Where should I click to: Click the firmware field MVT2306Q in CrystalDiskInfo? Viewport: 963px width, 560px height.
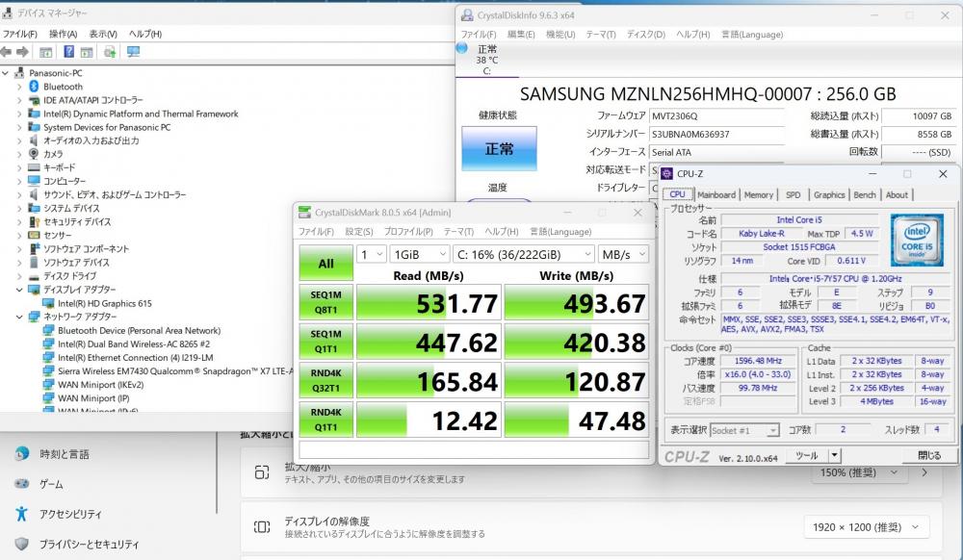click(x=716, y=115)
